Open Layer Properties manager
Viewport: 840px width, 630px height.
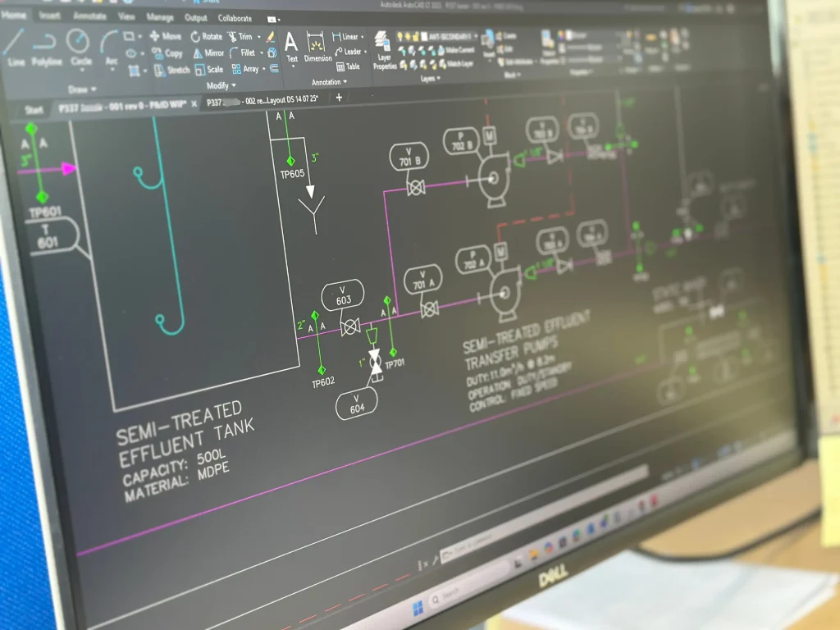tap(384, 50)
